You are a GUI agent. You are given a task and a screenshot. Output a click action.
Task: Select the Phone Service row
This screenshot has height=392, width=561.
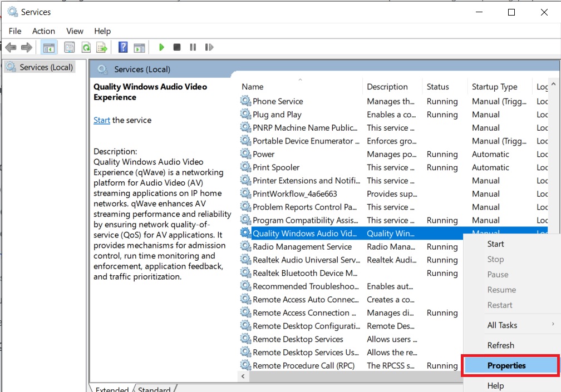[x=393, y=102]
